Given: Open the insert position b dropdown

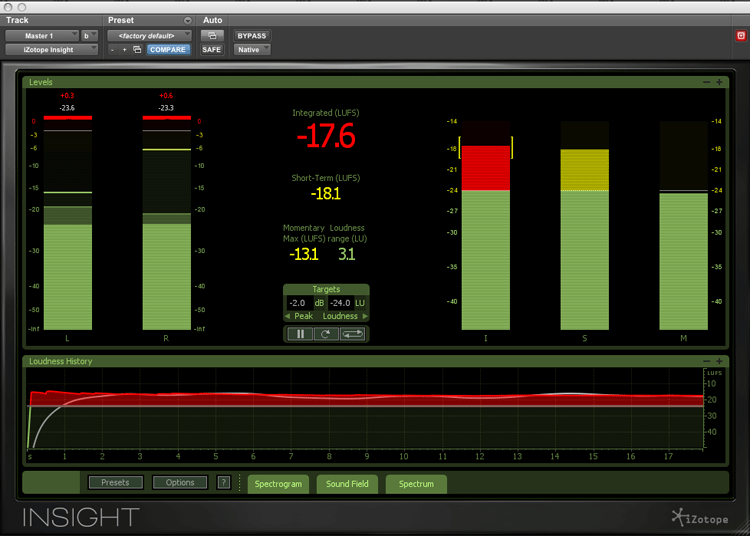Looking at the screenshot, I should [89, 36].
